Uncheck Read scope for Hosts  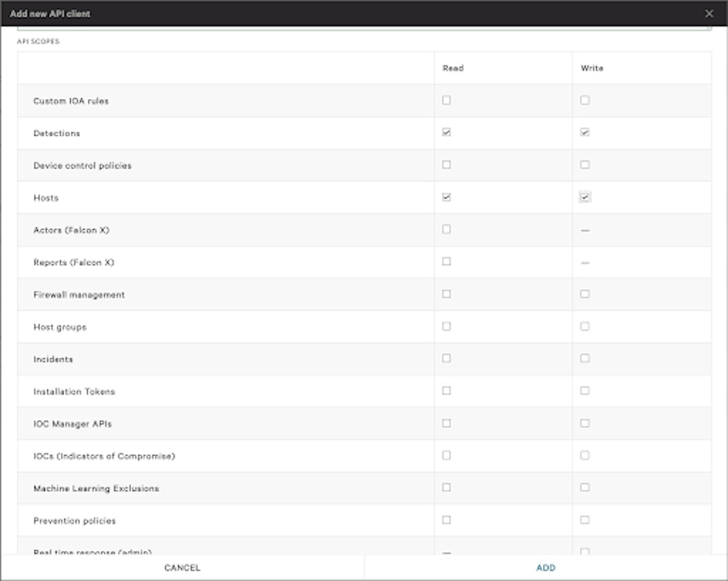446,197
